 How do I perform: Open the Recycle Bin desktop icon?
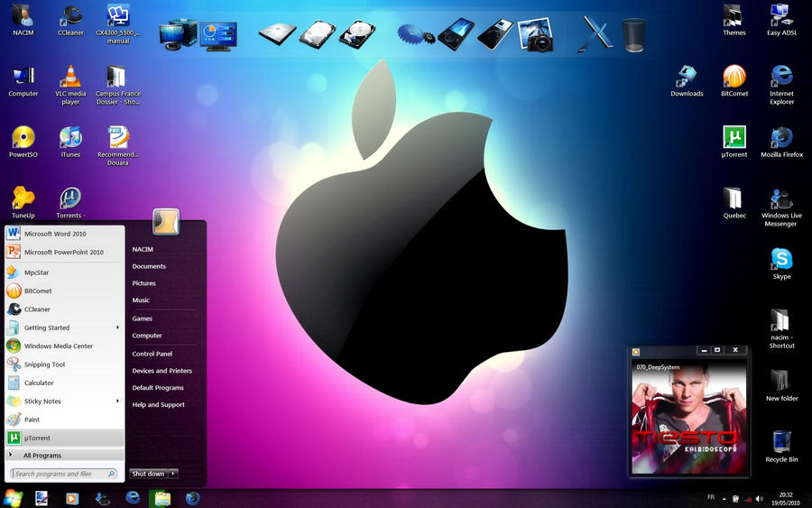782,447
